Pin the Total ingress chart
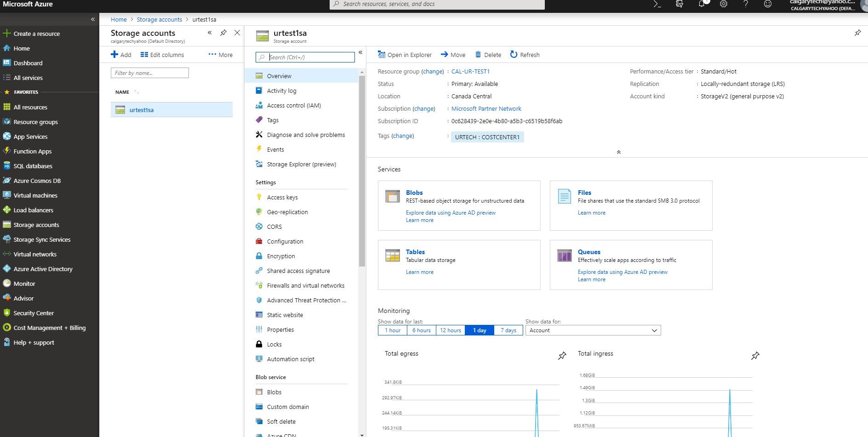The width and height of the screenshot is (868, 437). [x=755, y=356]
